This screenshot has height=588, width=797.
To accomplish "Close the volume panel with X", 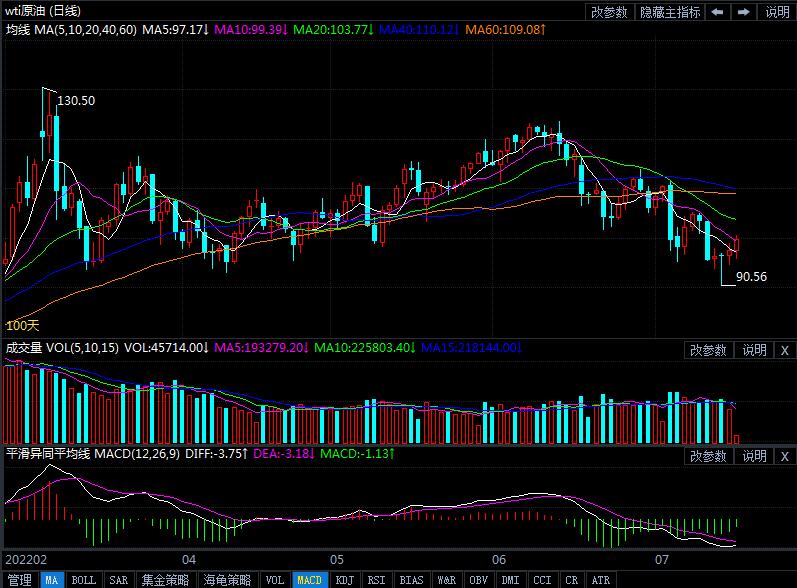I will (784, 350).
